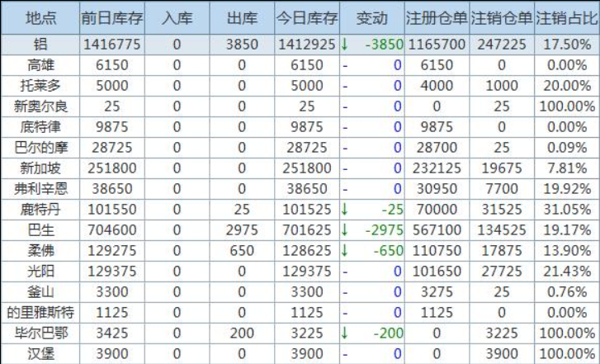Image resolution: width=600 pixels, height=364 pixels.
Task: Click the 注销占比 column header
Action: pyautogui.click(x=567, y=17)
